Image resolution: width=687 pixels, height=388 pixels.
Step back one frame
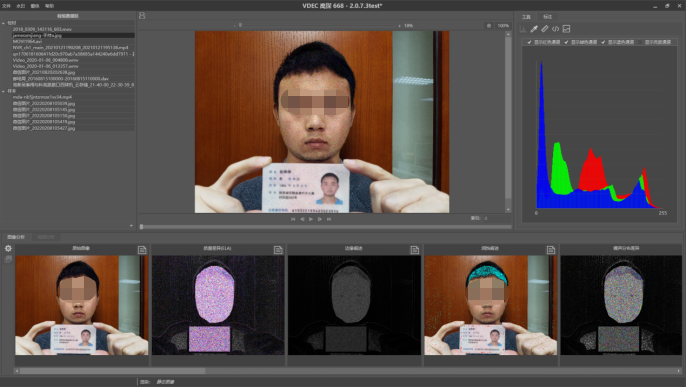302,219
